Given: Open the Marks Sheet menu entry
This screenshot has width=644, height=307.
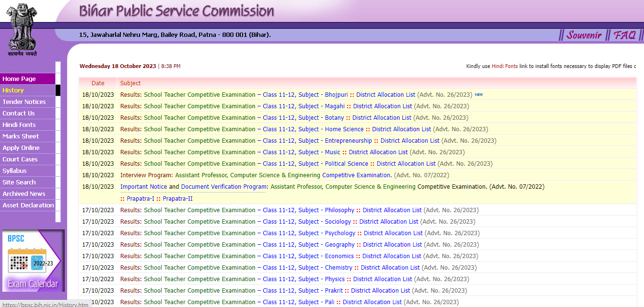Looking at the screenshot, I should tap(28, 136).
